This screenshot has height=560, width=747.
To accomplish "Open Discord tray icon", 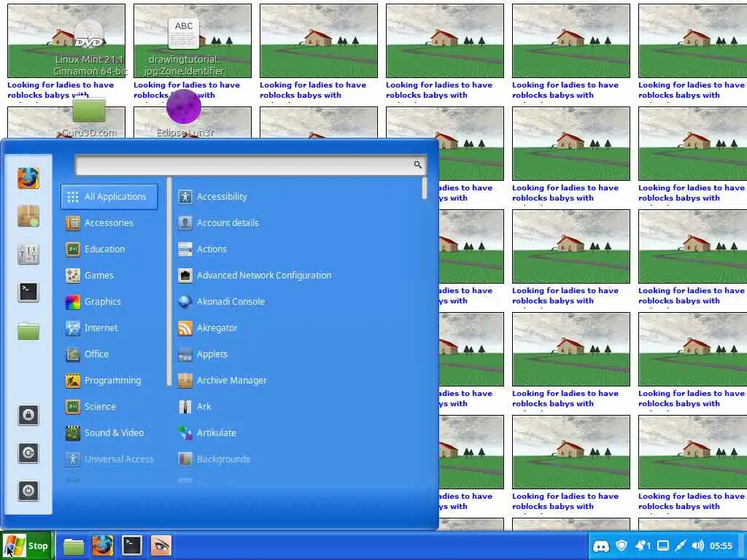I will pos(601,546).
